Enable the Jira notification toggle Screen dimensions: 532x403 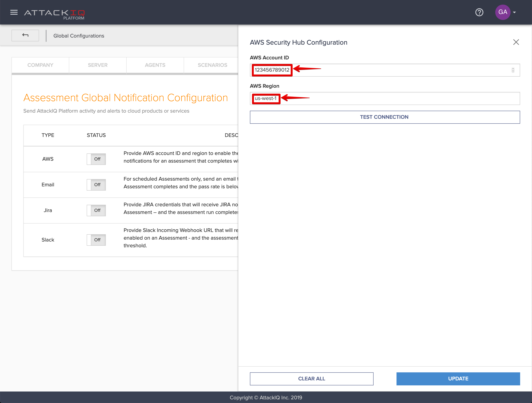point(96,211)
